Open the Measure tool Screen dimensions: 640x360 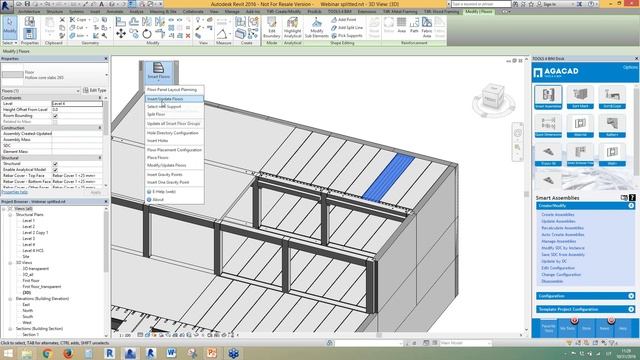[221, 34]
